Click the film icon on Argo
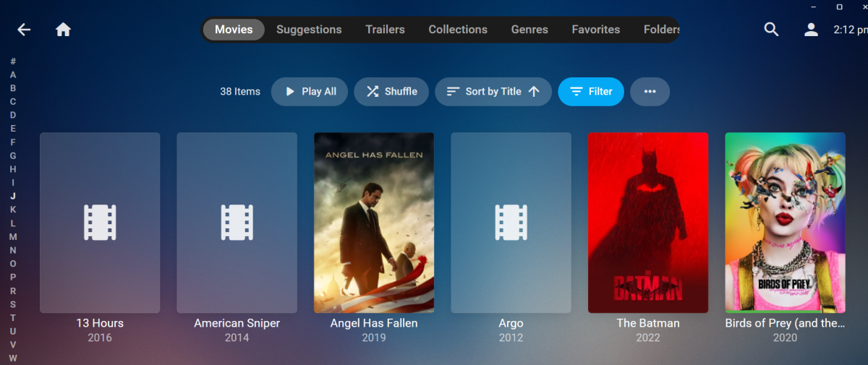 click(x=511, y=223)
